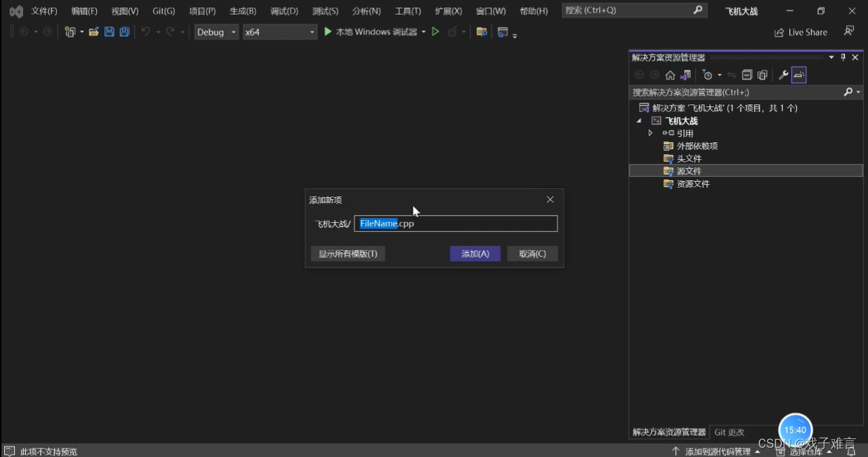Click the window layout toolbar icon

[x=503, y=32]
